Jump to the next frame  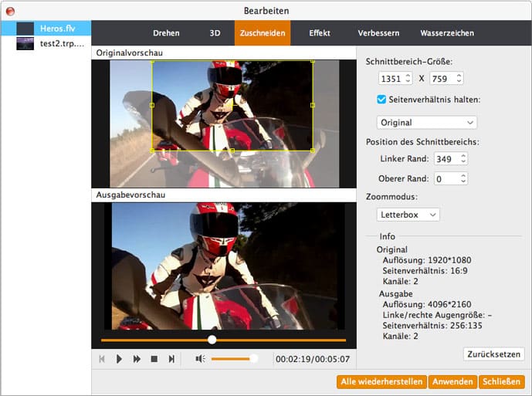pos(171,359)
